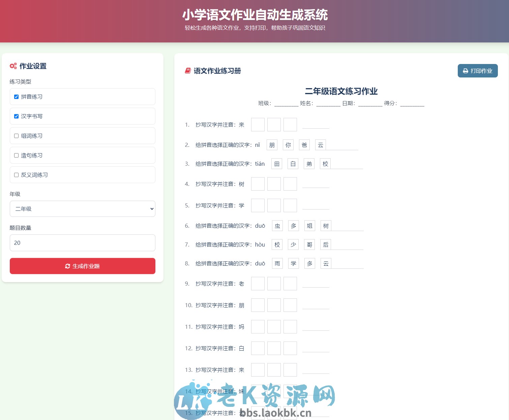Click the pinyin hòu in question 7
The image size is (509, 420).
click(260, 245)
